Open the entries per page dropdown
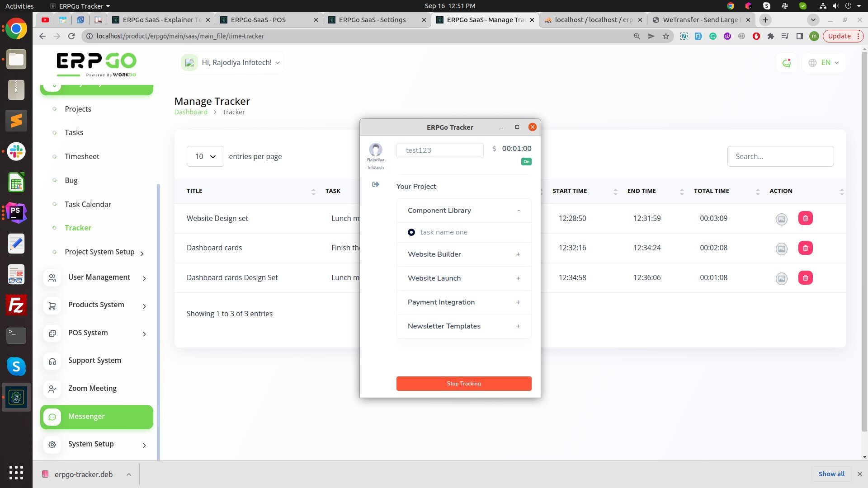 click(x=205, y=156)
